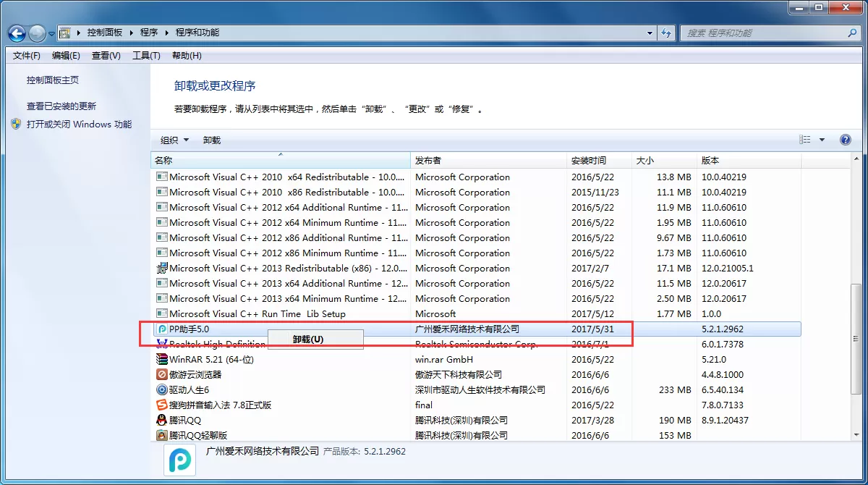Sort by the 名称 column header

(281, 160)
